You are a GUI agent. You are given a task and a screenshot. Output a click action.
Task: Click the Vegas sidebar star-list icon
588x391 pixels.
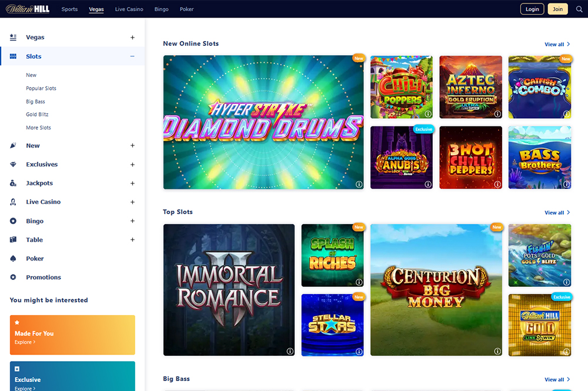pyautogui.click(x=13, y=37)
